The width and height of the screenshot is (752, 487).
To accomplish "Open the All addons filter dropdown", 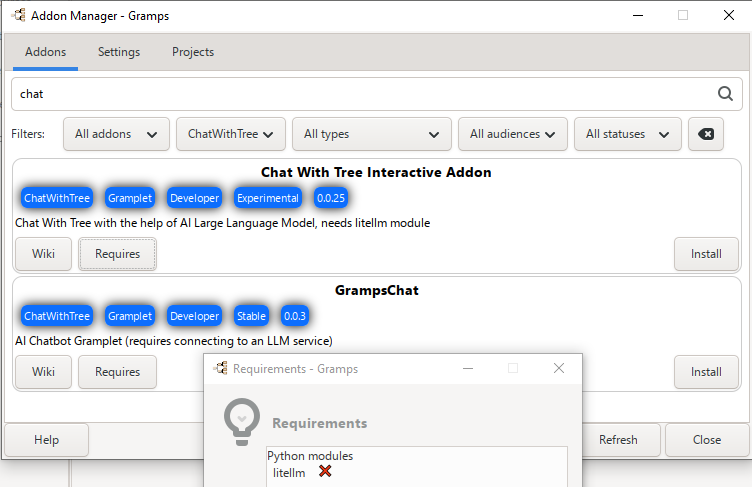I will [x=116, y=134].
